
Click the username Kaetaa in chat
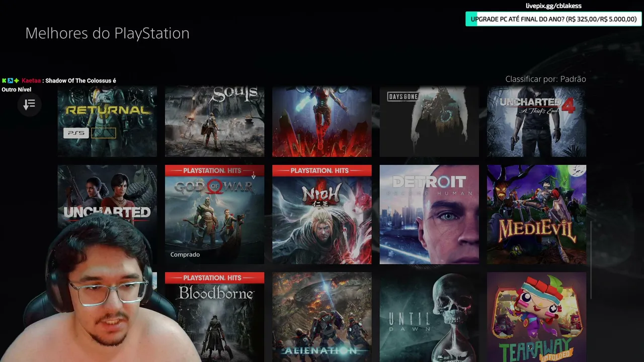pyautogui.click(x=31, y=80)
